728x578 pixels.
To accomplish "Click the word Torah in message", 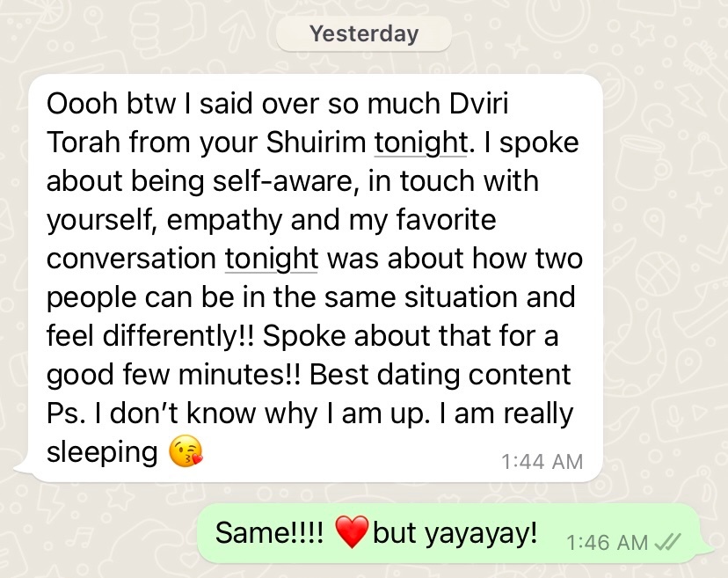I will pyautogui.click(x=84, y=143).
